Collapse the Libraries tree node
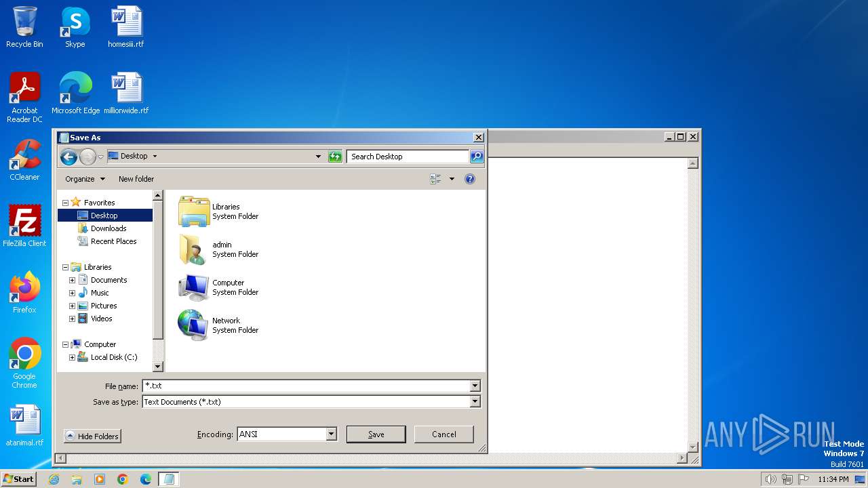Screen dimensions: 868x488 pyautogui.click(x=66, y=267)
